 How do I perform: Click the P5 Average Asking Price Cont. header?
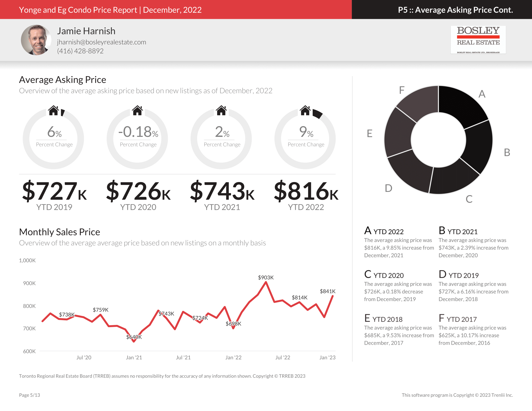point(455,10)
